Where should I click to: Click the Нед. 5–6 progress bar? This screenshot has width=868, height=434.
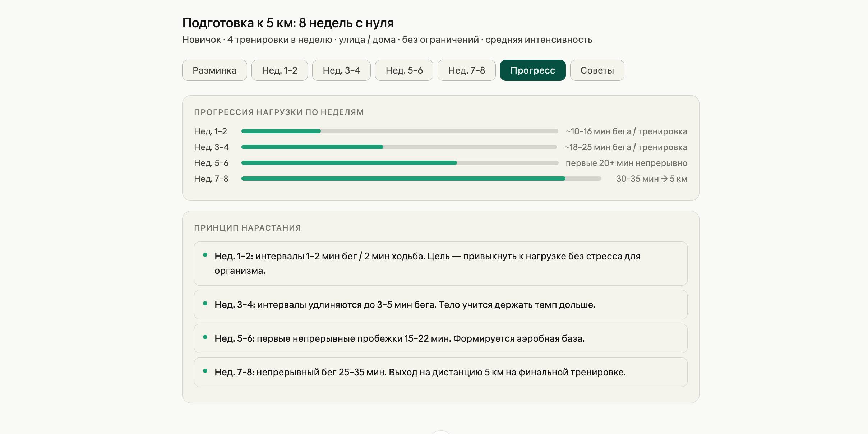click(x=400, y=163)
